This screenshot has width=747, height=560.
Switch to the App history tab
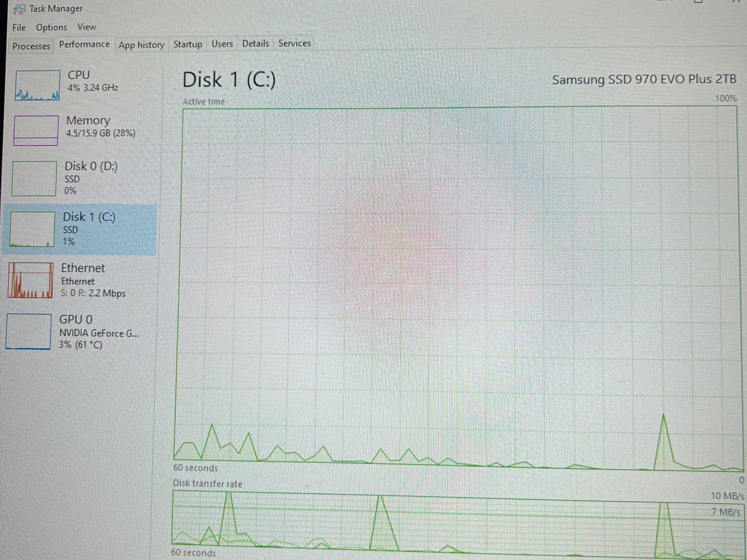point(142,45)
